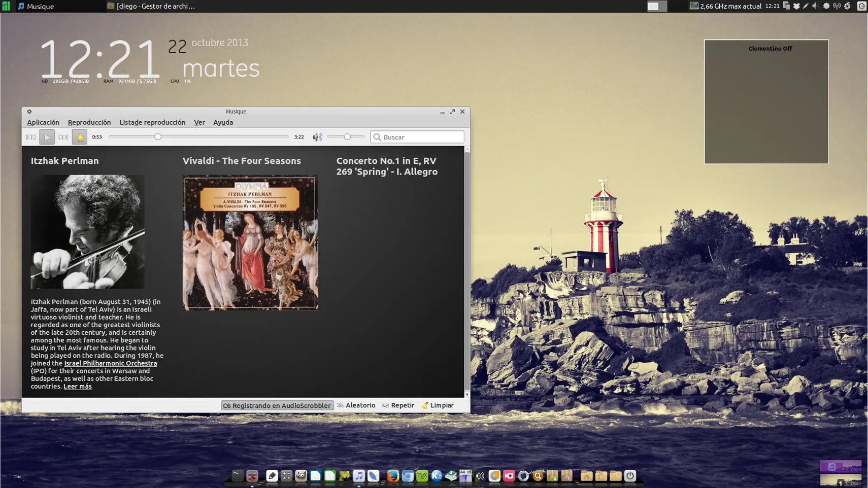The width and height of the screenshot is (868, 488).
Task: Skip to the previous track
Action: [x=30, y=137]
